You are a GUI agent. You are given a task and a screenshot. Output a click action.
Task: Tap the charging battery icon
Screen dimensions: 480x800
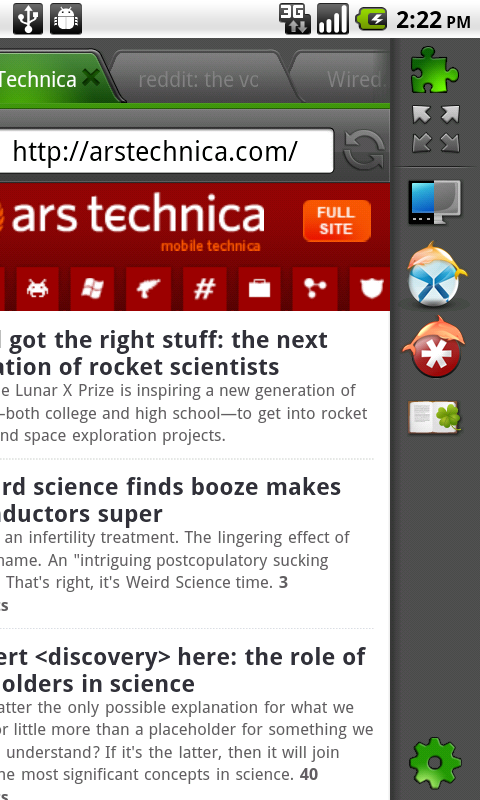click(371, 19)
